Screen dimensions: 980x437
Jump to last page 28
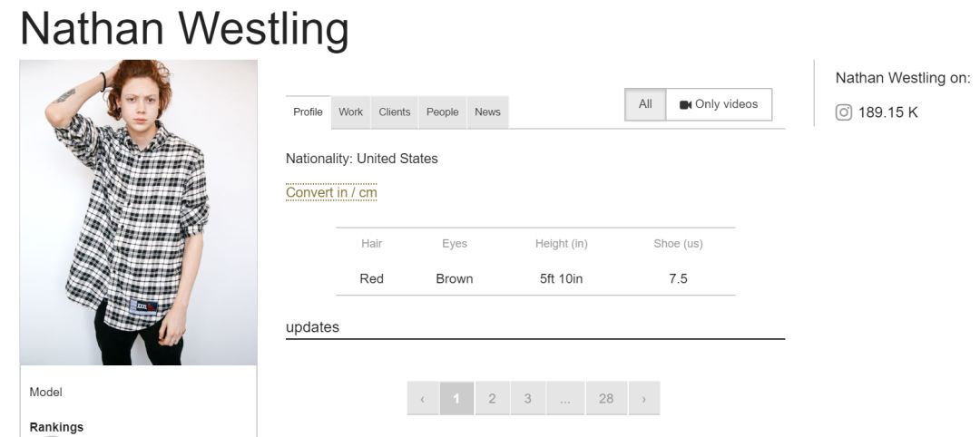click(606, 399)
